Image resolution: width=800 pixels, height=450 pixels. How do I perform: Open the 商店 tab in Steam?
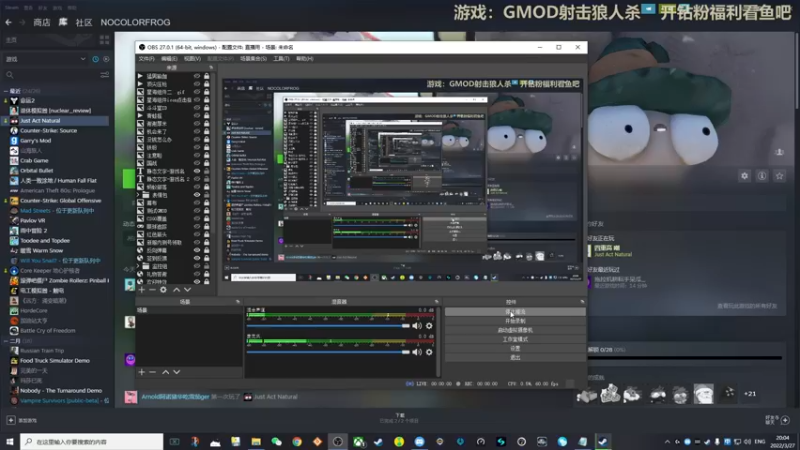coord(42,22)
